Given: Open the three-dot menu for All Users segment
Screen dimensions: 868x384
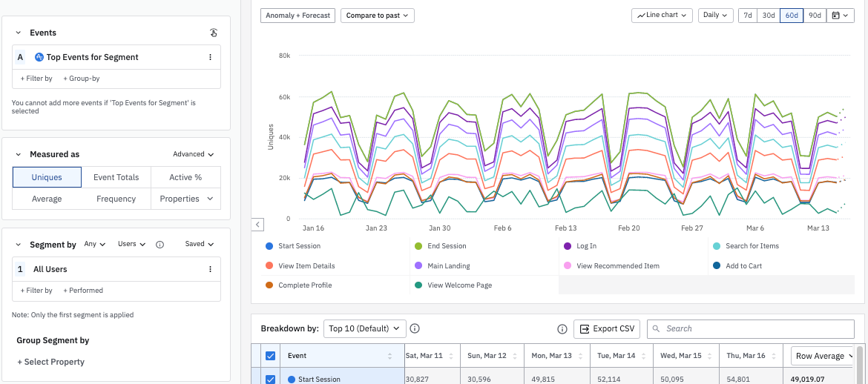Looking at the screenshot, I should coord(210,270).
